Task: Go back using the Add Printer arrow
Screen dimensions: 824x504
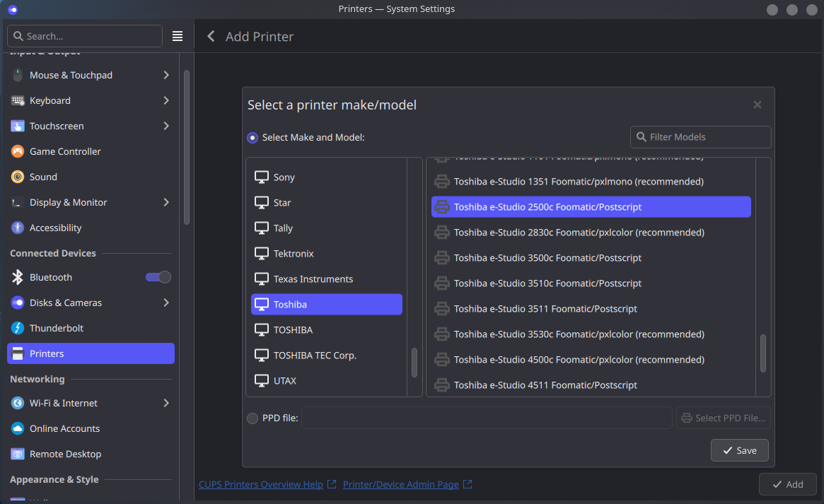Action: [211, 36]
